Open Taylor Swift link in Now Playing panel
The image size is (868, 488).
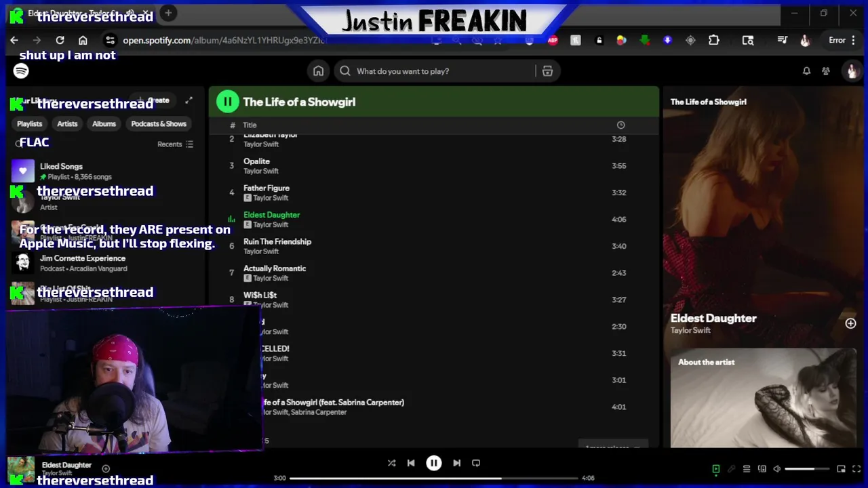coord(690,330)
